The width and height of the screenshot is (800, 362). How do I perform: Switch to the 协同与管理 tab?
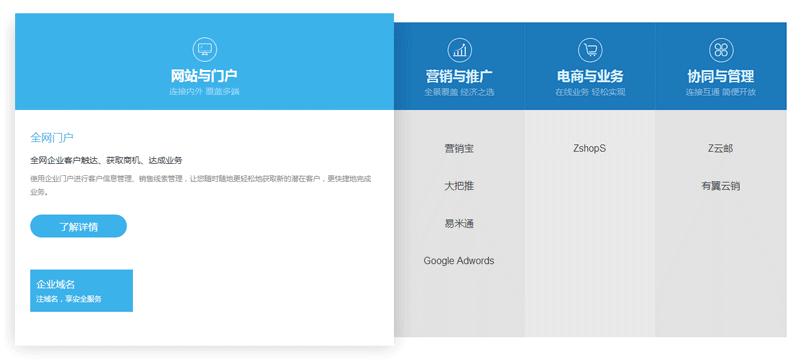(721, 66)
